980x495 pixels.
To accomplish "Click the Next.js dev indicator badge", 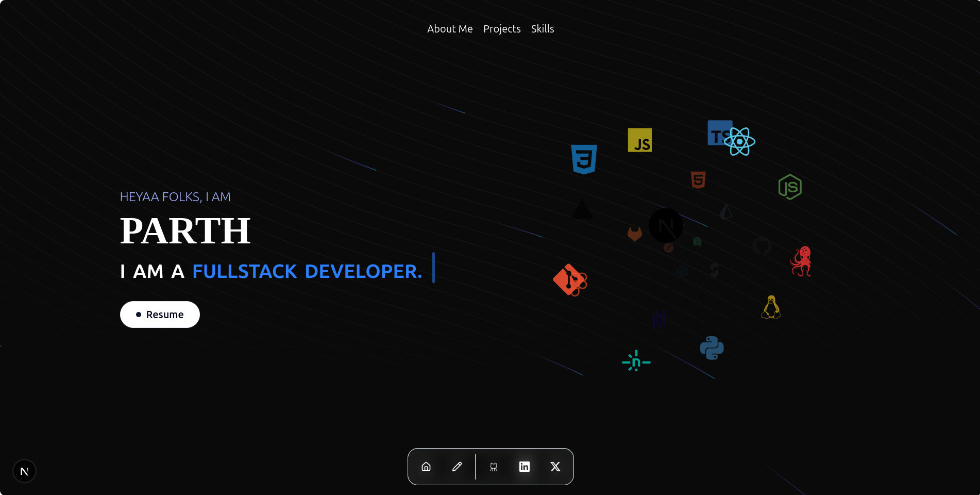I will pyautogui.click(x=24, y=471).
